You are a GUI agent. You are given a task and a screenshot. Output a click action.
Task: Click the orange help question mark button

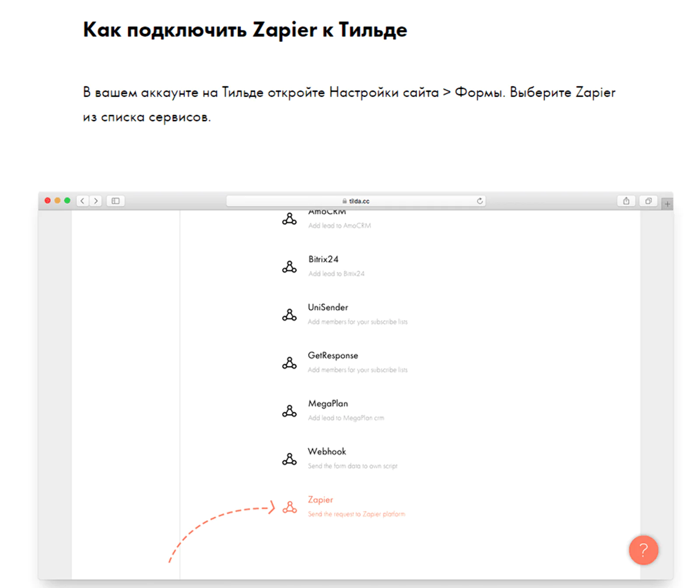pyautogui.click(x=643, y=550)
